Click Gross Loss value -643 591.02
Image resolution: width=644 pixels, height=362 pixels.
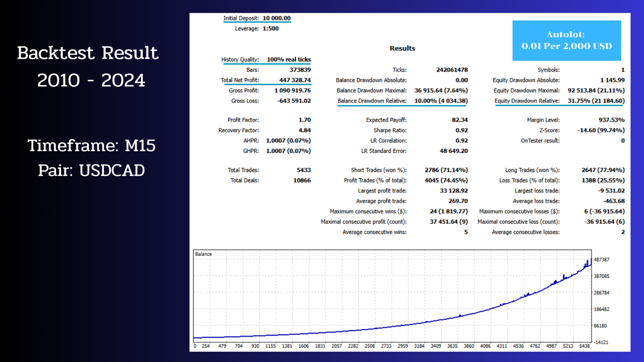294,101
